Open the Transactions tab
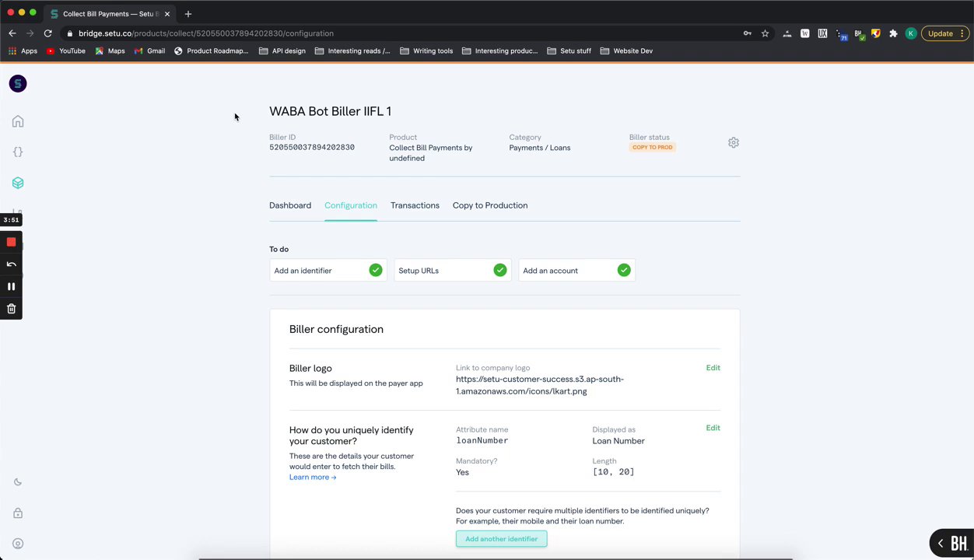 pyautogui.click(x=415, y=205)
